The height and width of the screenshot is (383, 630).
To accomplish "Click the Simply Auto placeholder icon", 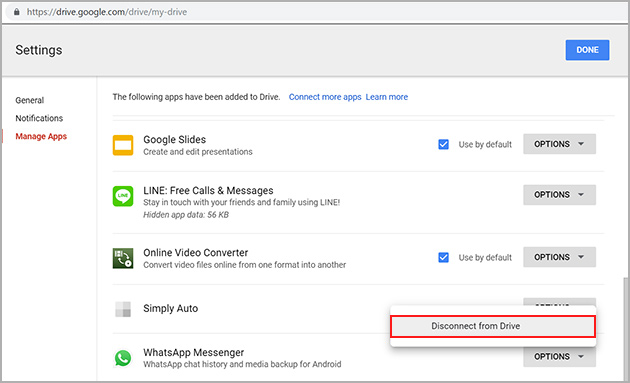I will click(x=123, y=309).
